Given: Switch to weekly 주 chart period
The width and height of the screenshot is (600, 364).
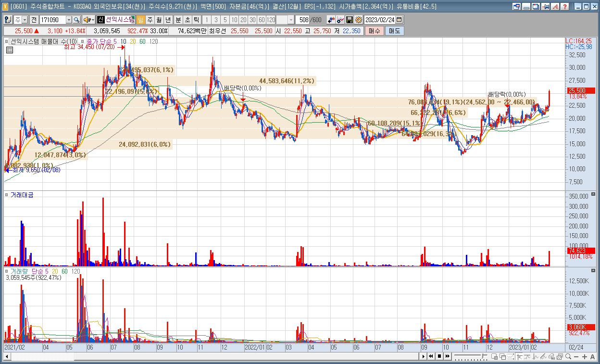Looking at the screenshot, I should pyautogui.click(x=150, y=20).
